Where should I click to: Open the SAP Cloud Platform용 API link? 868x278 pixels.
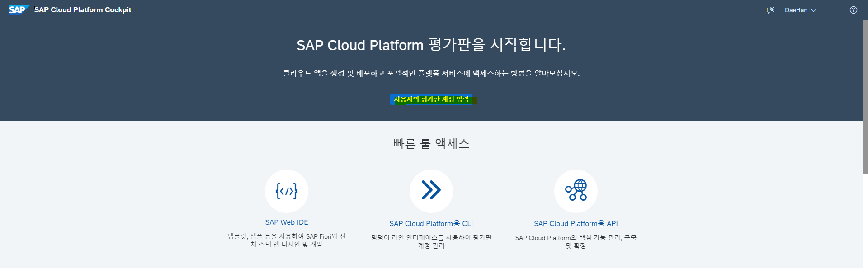pyautogui.click(x=576, y=224)
